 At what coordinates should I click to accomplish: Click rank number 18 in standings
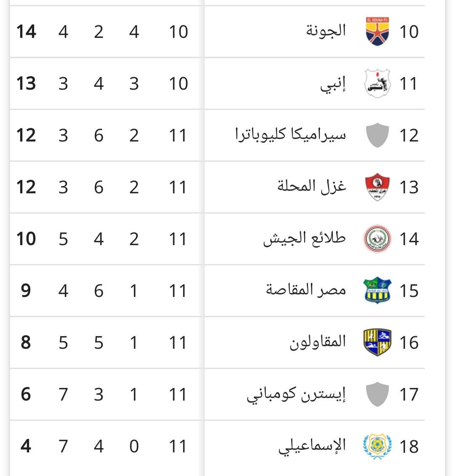click(x=409, y=447)
